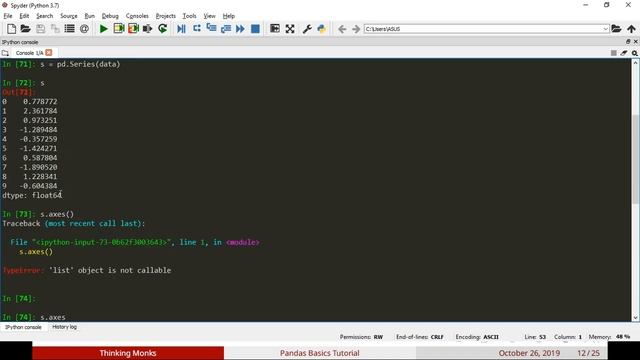Open the File menu
The image size is (640, 360).
click(8, 16)
